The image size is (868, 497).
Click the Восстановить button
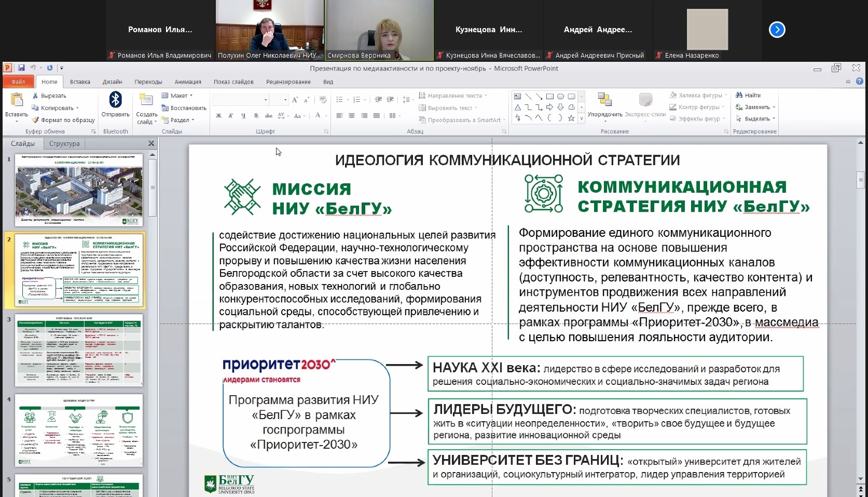point(184,108)
